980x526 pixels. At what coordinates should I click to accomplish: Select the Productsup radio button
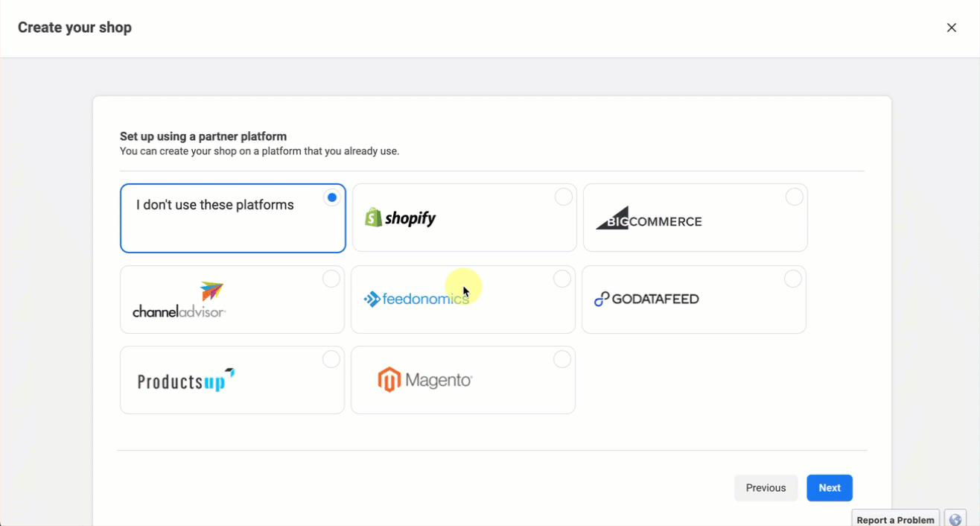(x=331, y=359)
